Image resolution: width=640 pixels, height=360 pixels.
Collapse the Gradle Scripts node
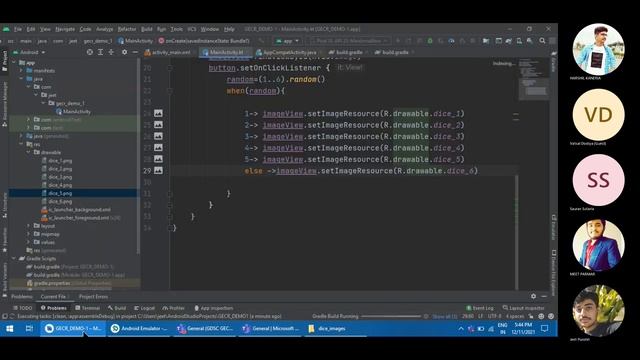click(x=14, y=258)
